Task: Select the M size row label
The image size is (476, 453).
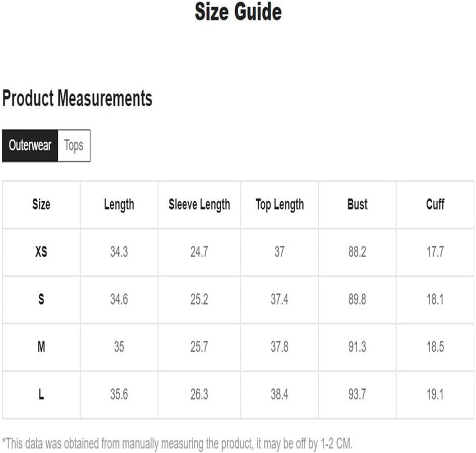Action: (x=41, y=347)
